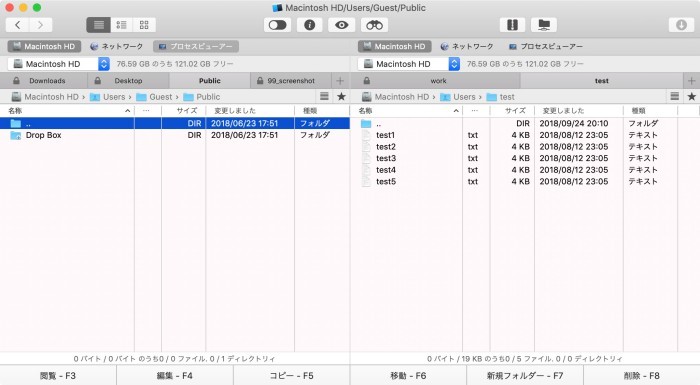Open プロセスビューアー in the right pane

coord(546,46)
